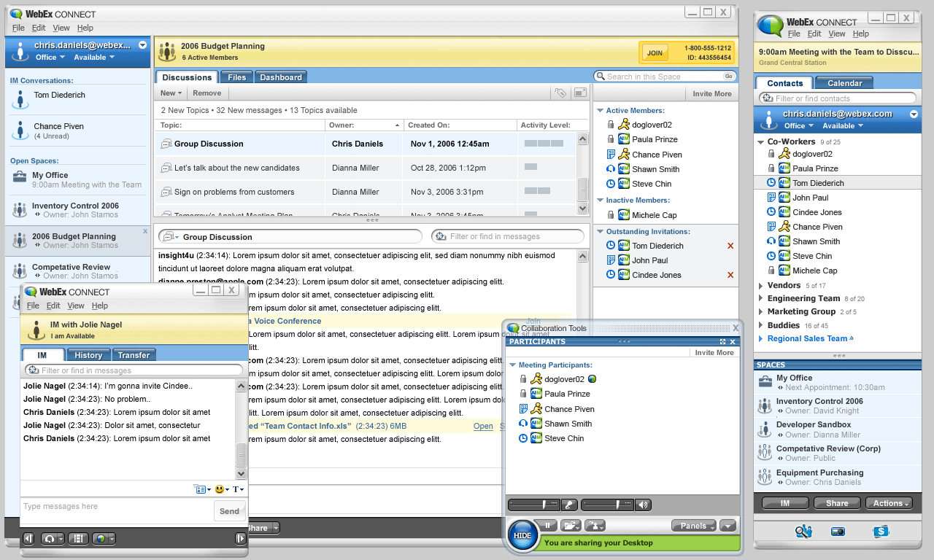Open the Available status dropdown in main window
The width and height of the screenshot is (934, 560).
tap(94, 57)
